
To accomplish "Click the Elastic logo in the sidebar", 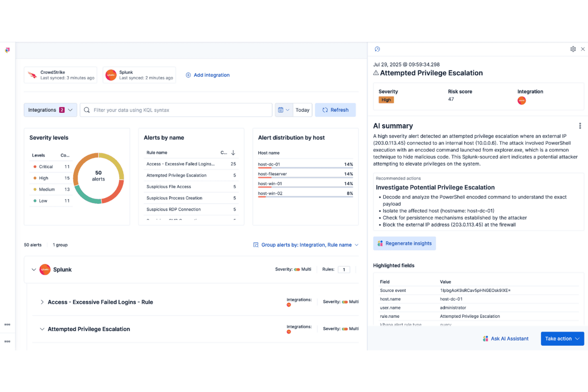I will pos(7,50).
